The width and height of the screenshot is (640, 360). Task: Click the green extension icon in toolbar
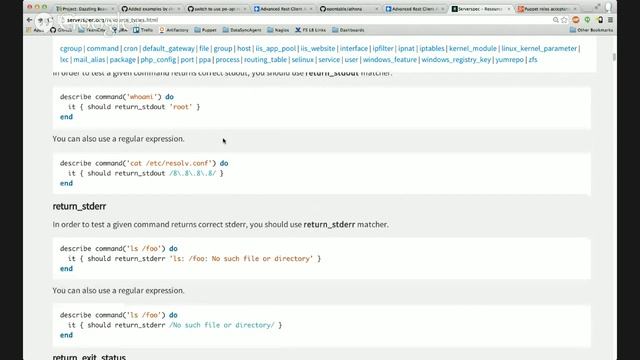pos(587,20)
